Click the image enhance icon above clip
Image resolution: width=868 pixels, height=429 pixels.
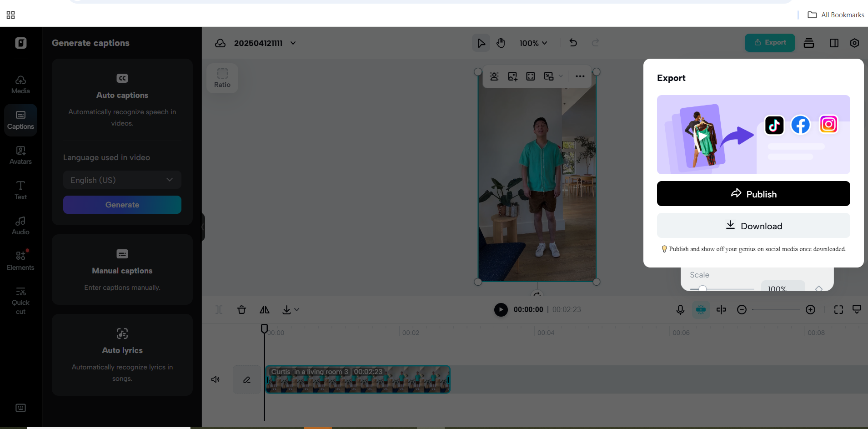[x=512, y=76]
